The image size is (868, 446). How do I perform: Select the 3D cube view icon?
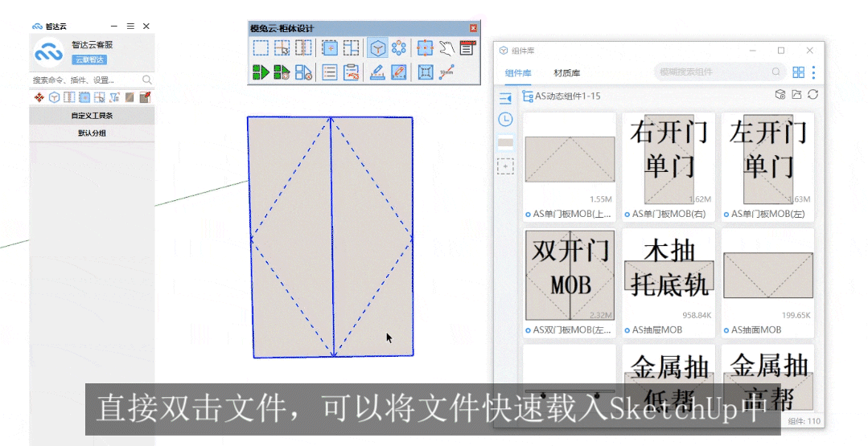pyautogui.click(x=377, y=48)
